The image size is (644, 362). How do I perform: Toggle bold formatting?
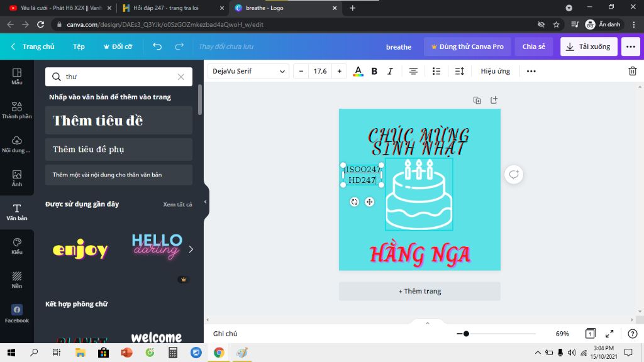pyautogui.click(x=374, y=71)
